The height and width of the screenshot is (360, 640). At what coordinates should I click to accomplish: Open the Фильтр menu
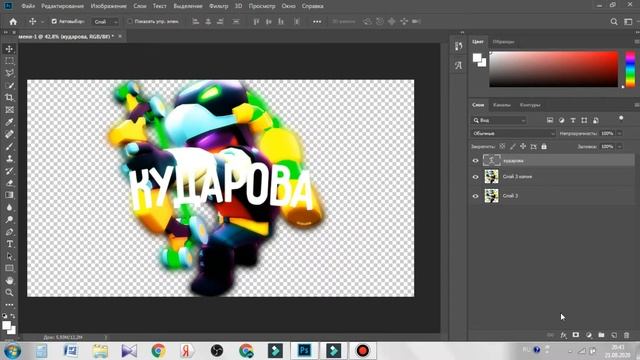point(218,6)
